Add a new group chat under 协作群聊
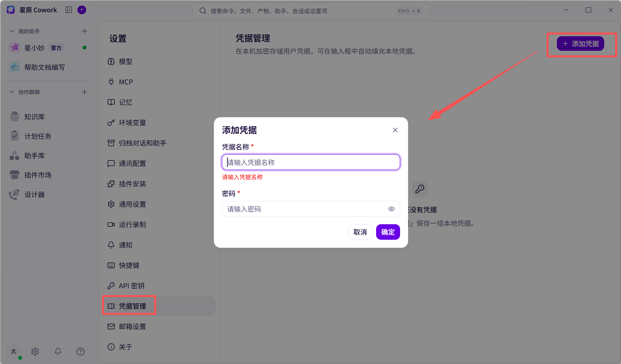This screenshot has width=621, height=364. click(85, 92)
